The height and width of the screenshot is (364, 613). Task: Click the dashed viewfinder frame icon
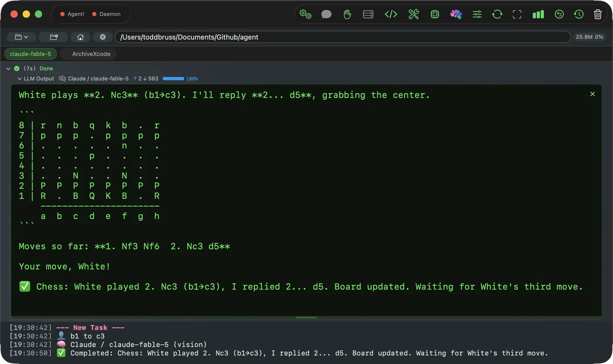pos(517,14)
